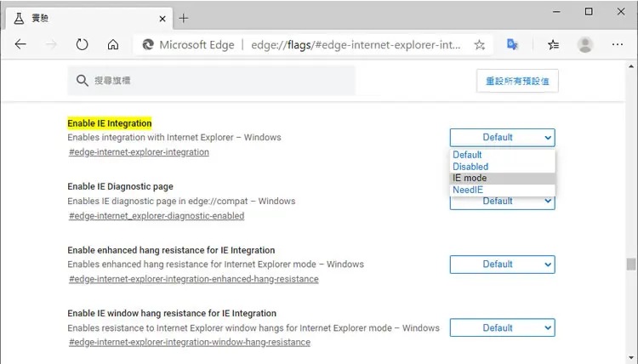Click the text 'Enables IE diagnostic page in edge://compat'

tap(157, 202)
